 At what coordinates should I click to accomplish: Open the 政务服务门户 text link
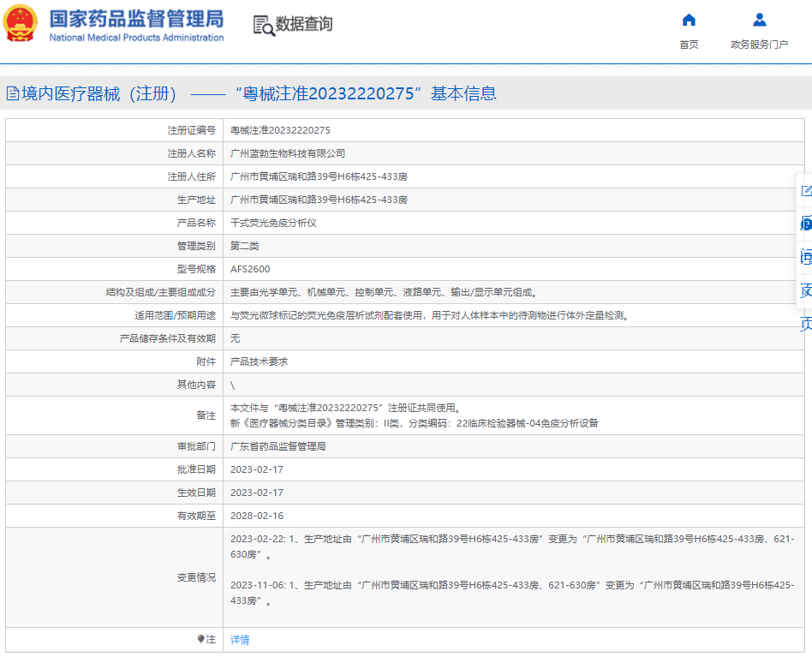pos(759,45)
